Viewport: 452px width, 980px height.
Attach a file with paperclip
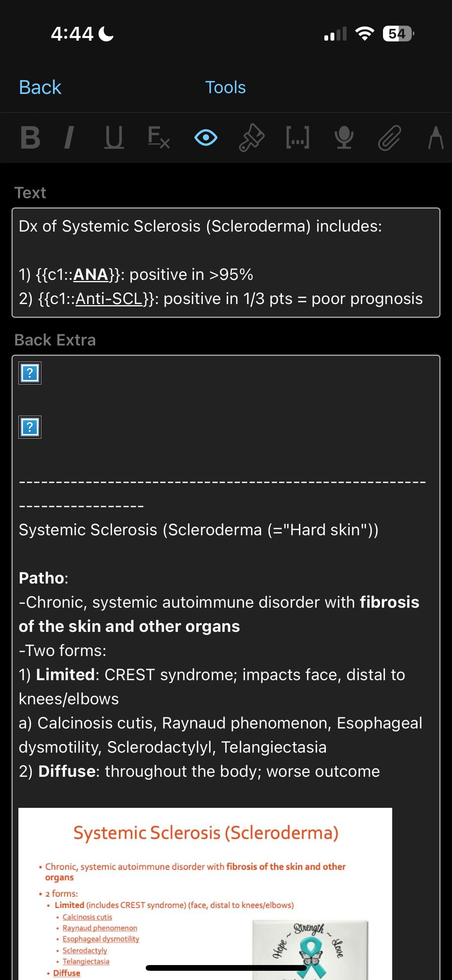[x=390, y=138]
